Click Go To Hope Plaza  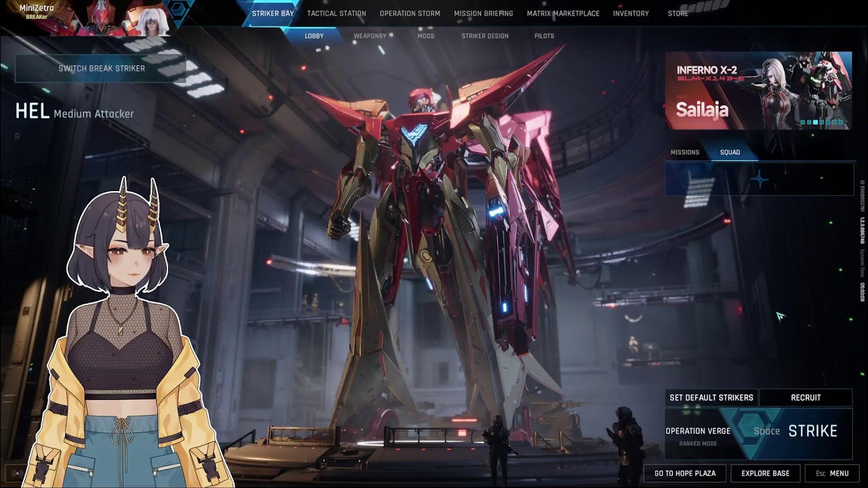point(685,473)
